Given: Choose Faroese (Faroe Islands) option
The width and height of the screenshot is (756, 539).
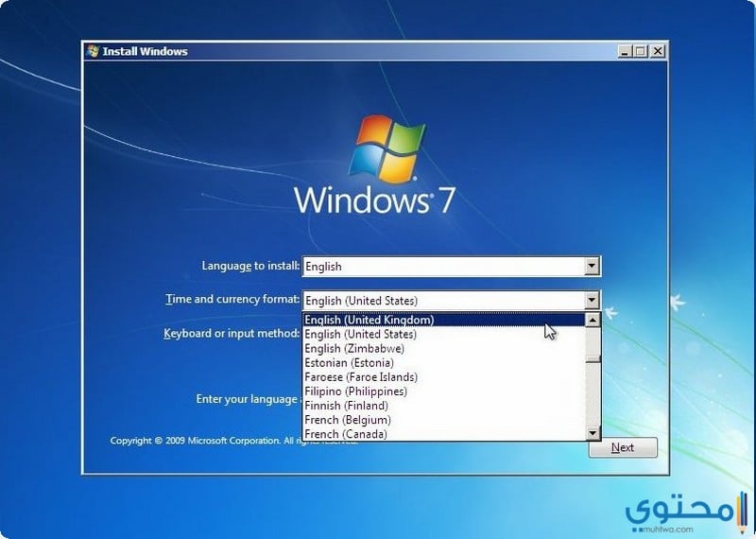Looking at the screenshot, I should point(444,377).
